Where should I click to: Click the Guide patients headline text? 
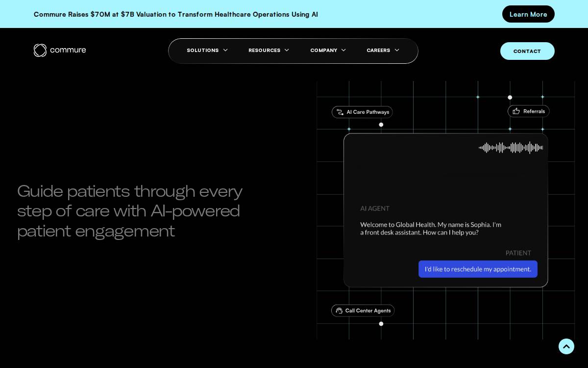tap(130, 211)
